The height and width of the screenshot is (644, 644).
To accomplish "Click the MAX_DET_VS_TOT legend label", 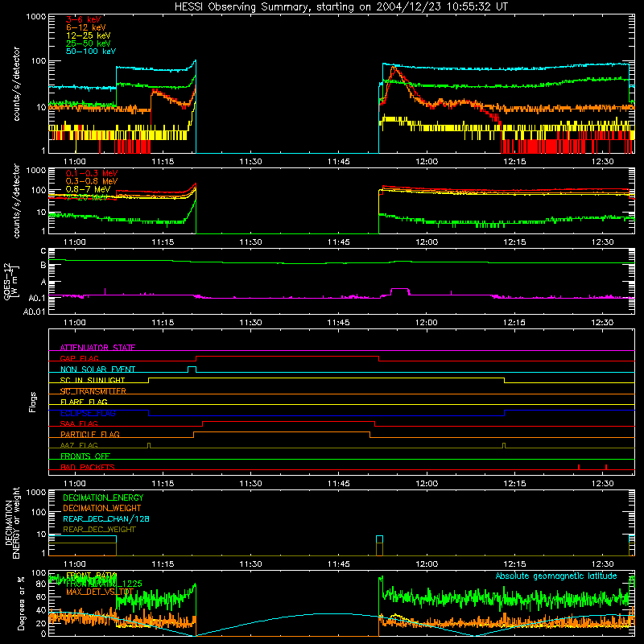I will (100, 592).
